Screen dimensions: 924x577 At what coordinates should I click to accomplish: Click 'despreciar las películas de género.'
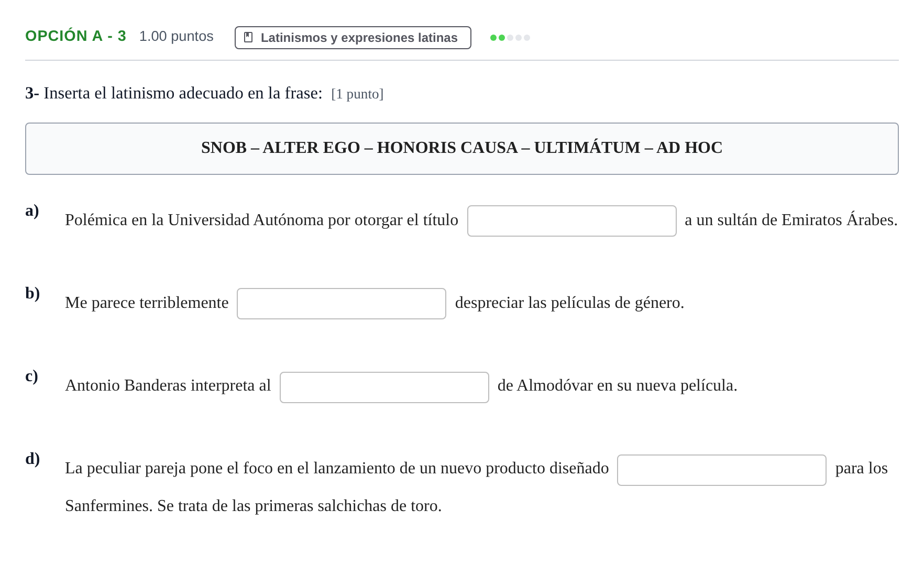point(569,303)
